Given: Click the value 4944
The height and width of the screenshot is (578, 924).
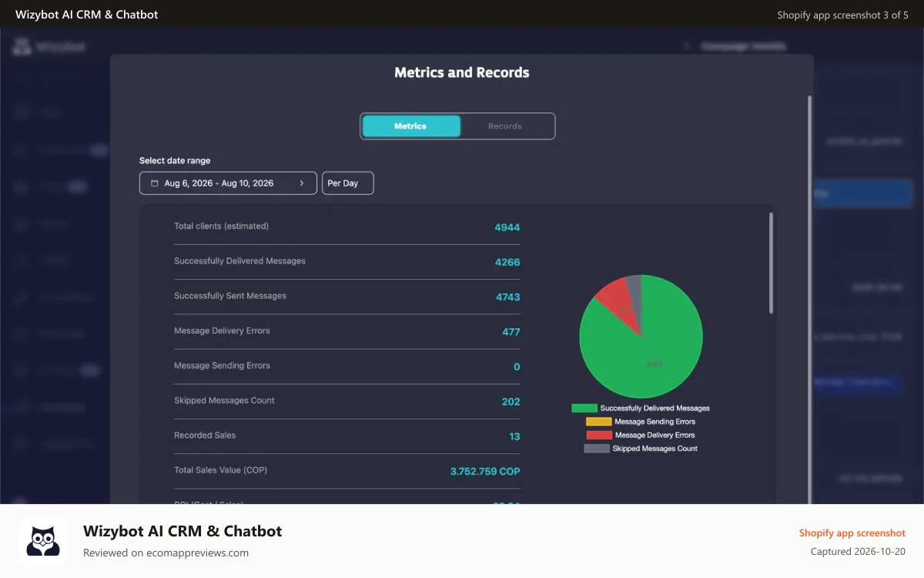Looking at the screenshot, I should tap(507, 227).
